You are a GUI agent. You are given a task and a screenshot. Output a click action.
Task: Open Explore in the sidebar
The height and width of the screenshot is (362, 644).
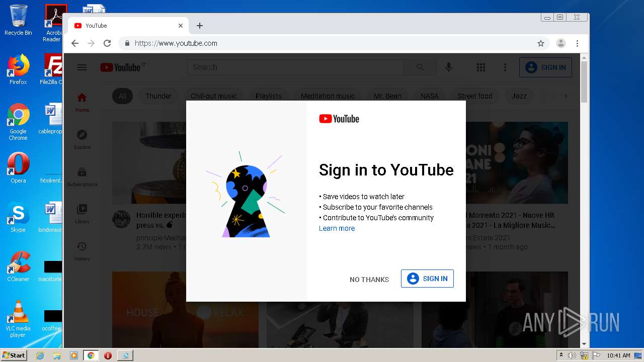tap(82, 139)
